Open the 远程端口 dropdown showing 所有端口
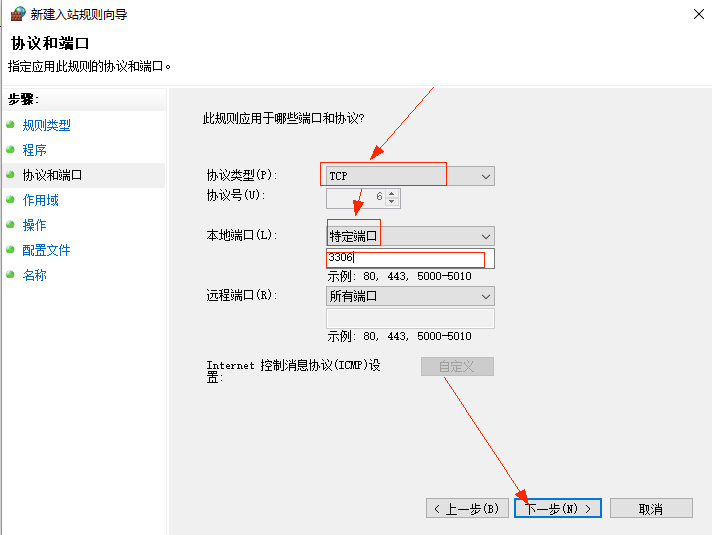The width and height of the screenshot is (712, 535). [x=410, y=296]
